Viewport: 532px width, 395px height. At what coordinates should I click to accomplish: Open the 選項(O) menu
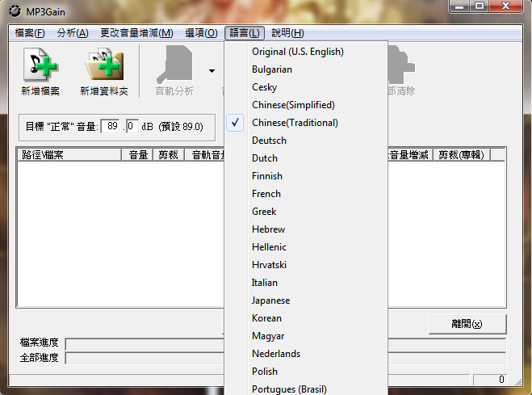coord(201,33)
